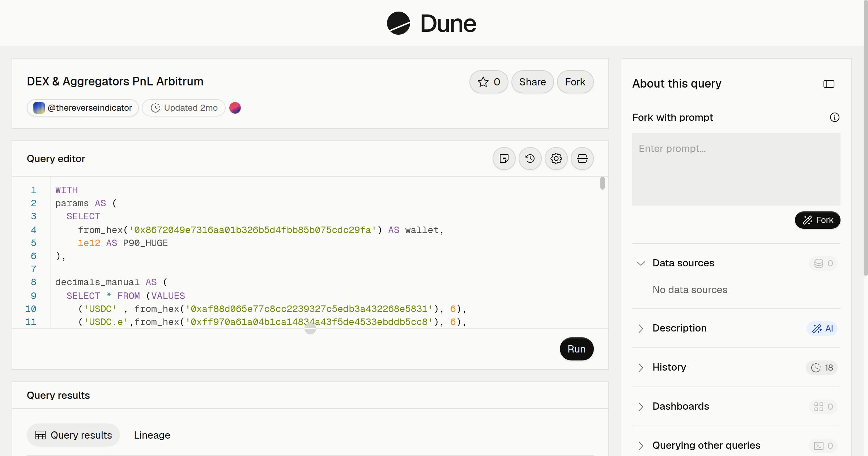Open @thereverseindicator profile link
This screenshot has width=868, height=456.
coord(83,108)
